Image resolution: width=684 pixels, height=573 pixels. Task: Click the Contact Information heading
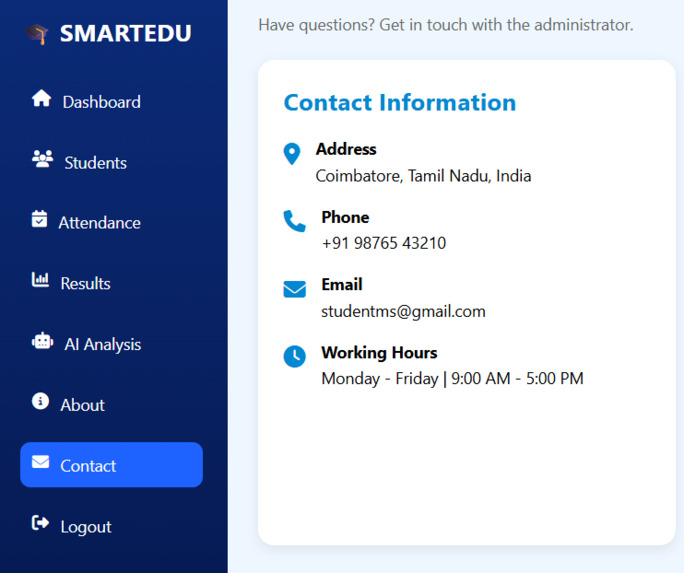400,103
